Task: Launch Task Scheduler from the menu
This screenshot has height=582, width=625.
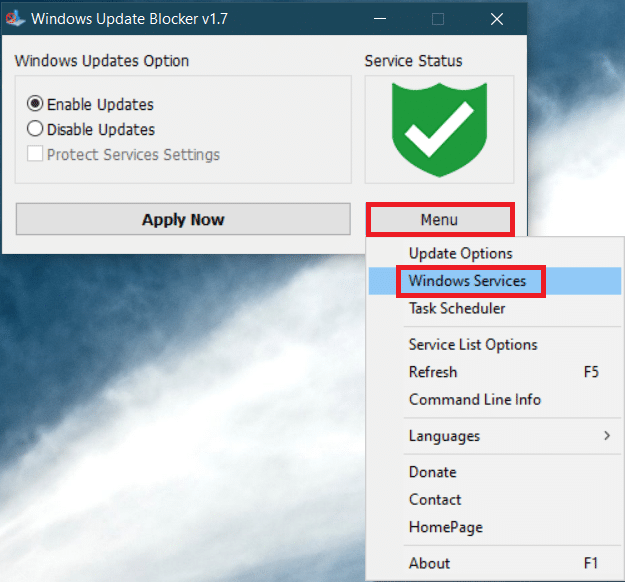Action: pos(495,309)
